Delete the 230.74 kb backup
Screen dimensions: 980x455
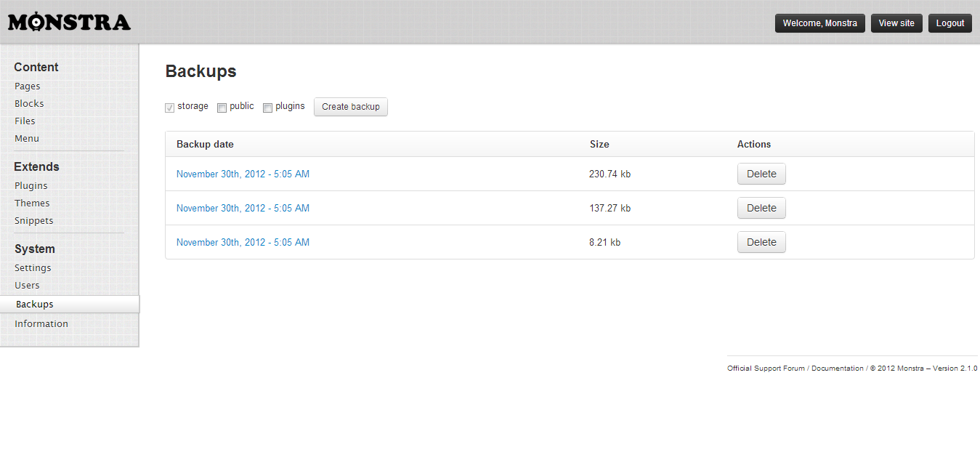(x=761, y=174)
